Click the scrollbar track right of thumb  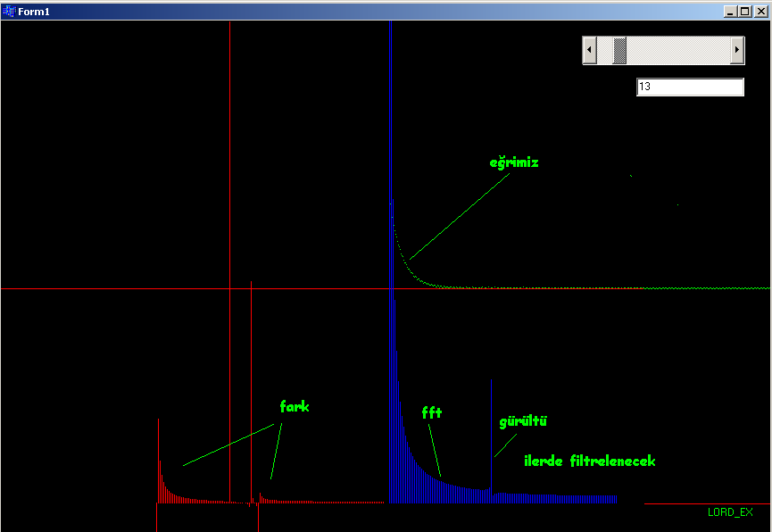pyautogui.click(x=678, y=50)
